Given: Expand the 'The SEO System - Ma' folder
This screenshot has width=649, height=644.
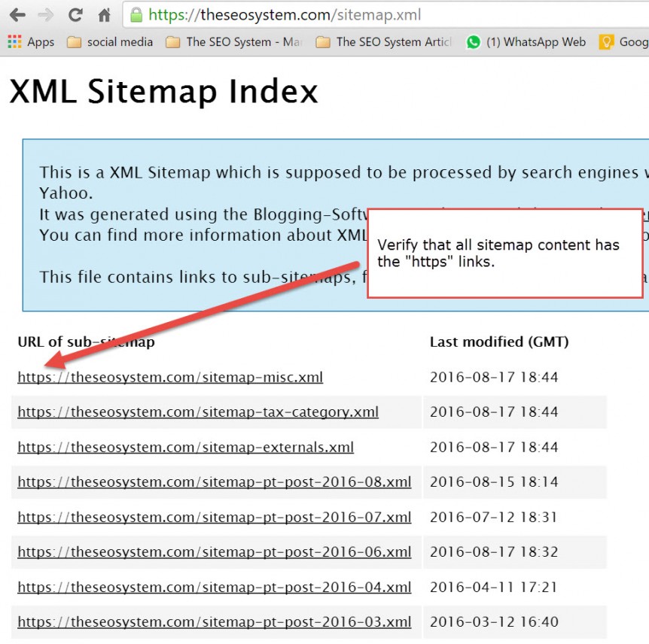Looking at the screenshot, I should (233, 42).
